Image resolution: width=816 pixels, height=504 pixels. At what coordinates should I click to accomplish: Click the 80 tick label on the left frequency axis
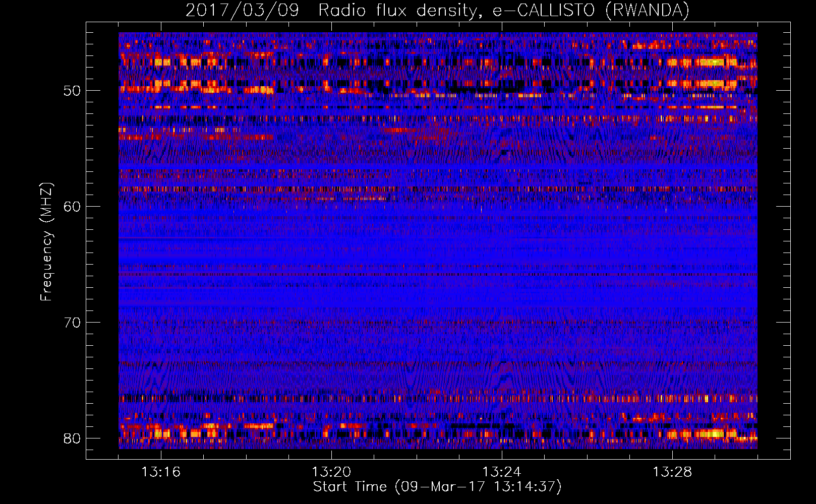(x=72, y=438)
